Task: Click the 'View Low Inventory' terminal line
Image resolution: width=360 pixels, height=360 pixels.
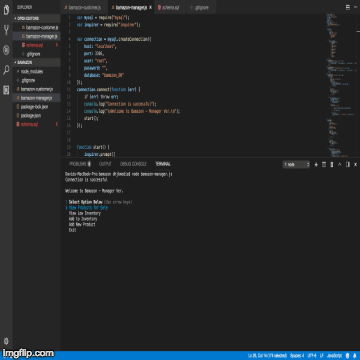Action: [85, 213]
